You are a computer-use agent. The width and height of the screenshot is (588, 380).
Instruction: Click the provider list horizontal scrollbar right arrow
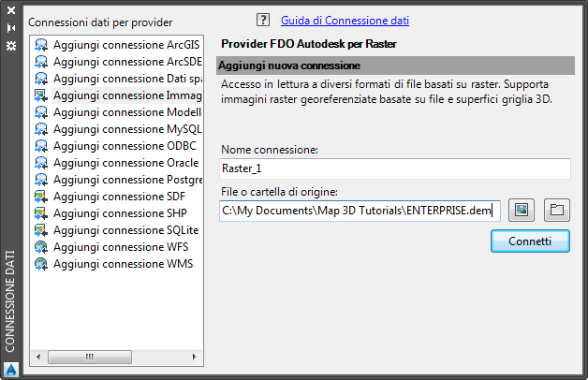[x=196, y=357]
